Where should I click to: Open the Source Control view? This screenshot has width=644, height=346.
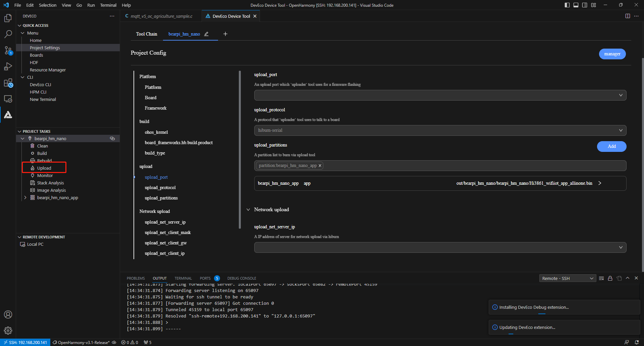tap(8, 50)
